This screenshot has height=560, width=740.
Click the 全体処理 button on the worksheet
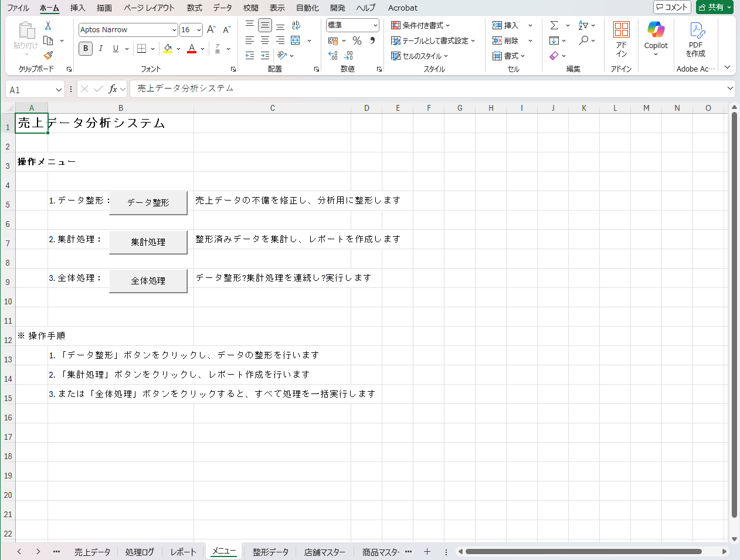(148, 281)
